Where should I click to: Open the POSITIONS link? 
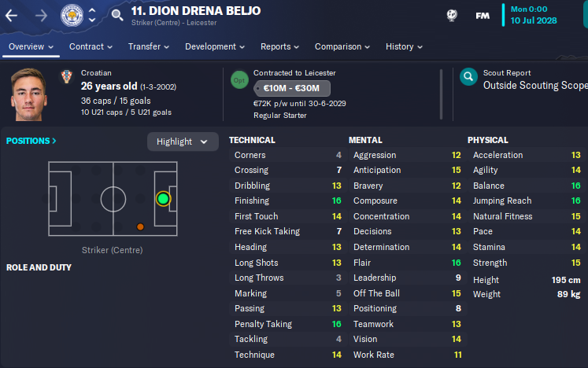(x=31, y=141)
